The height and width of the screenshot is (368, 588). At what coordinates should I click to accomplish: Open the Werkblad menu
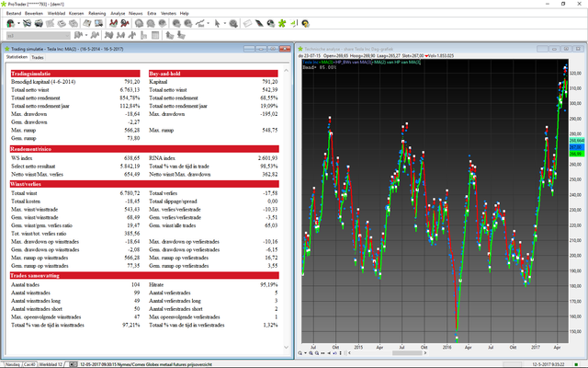pos(56,13)
